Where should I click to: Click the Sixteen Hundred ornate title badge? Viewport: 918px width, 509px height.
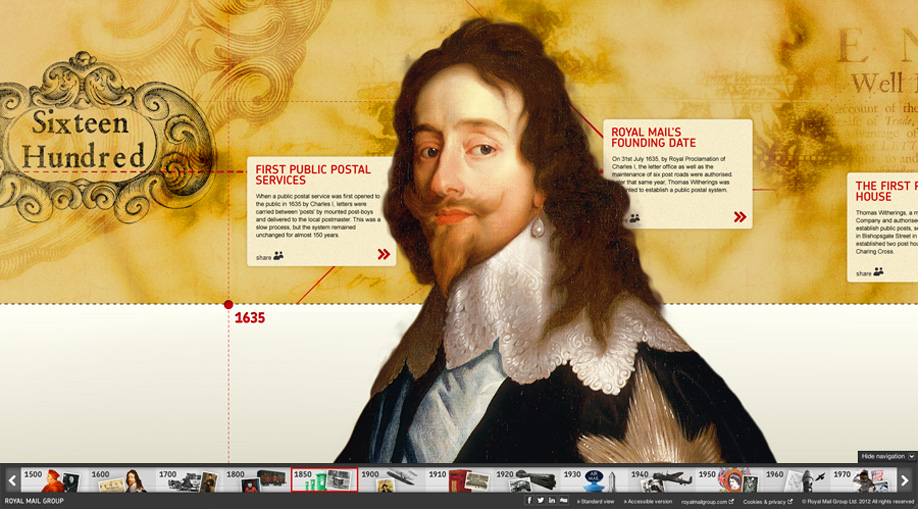tap(85, 140)
